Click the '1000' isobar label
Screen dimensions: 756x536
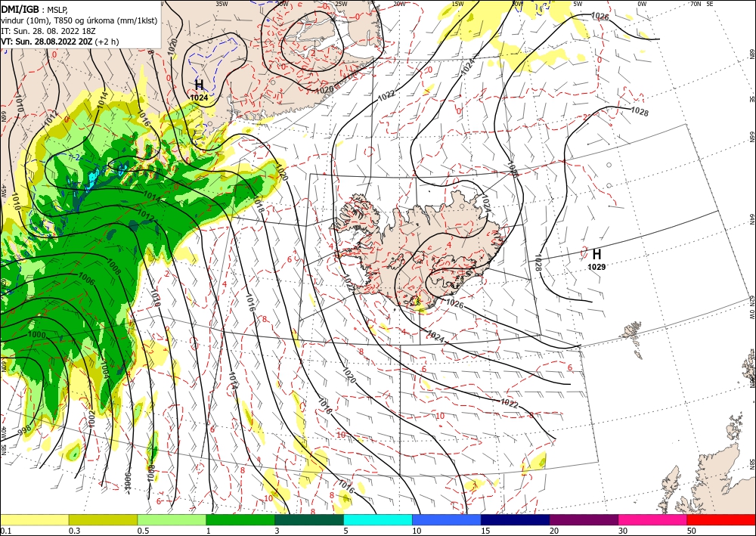click(36, 334)
